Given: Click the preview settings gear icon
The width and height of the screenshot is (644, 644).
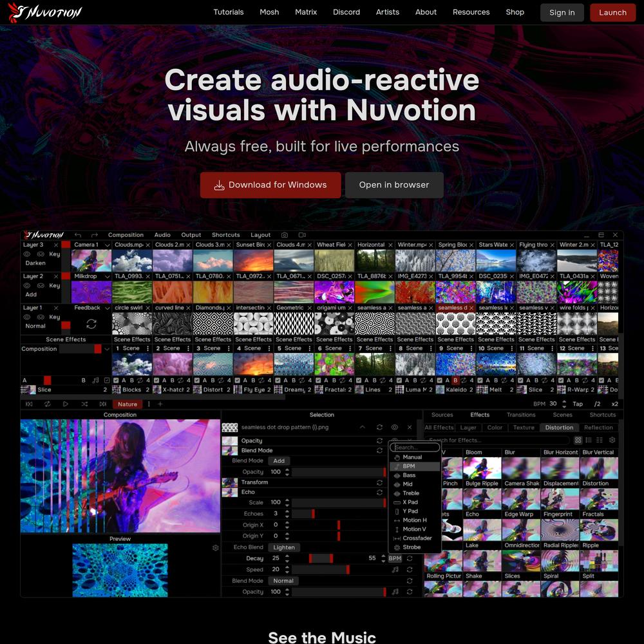Looking at the screenshot, I should (x=215, y=548).
